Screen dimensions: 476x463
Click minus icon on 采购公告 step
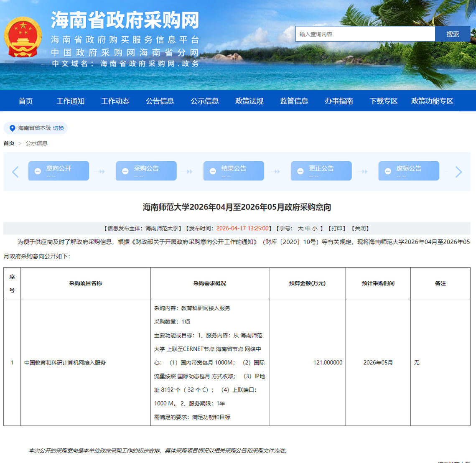(x=125, y=171)
